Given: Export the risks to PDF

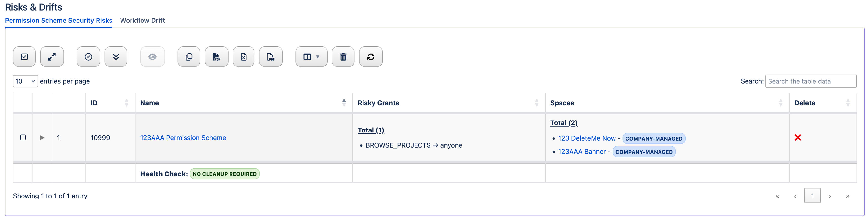Looking at the screenshot, I should (x=271, y=57).
